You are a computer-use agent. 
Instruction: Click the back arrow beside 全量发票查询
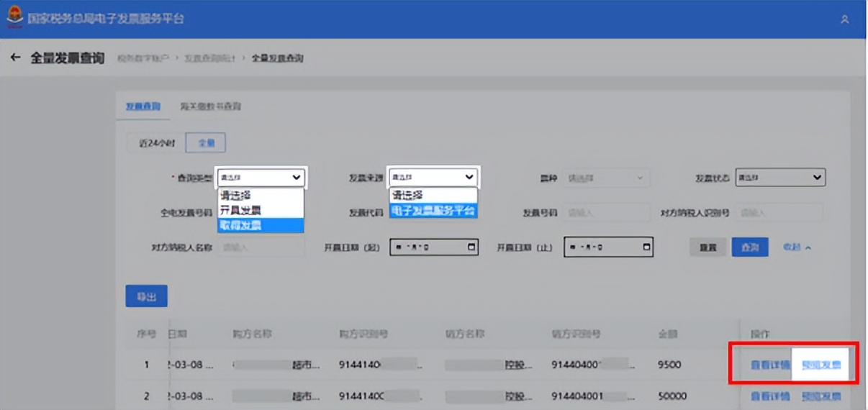pos(15,58)
